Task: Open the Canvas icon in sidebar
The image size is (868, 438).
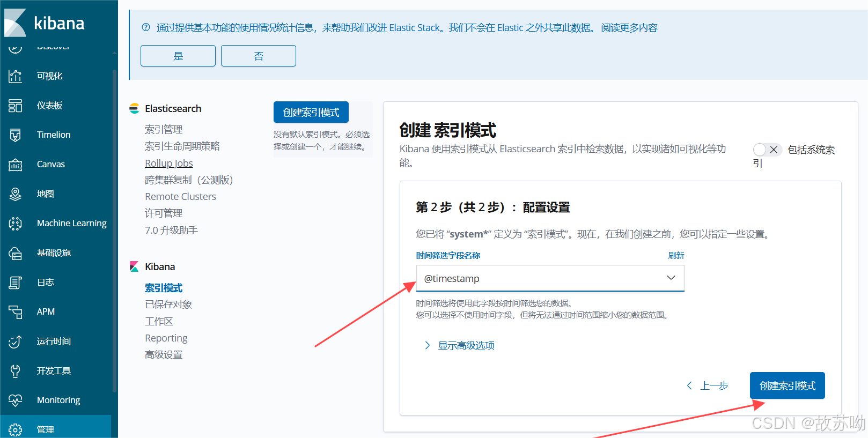Action: tap(16, 165)
